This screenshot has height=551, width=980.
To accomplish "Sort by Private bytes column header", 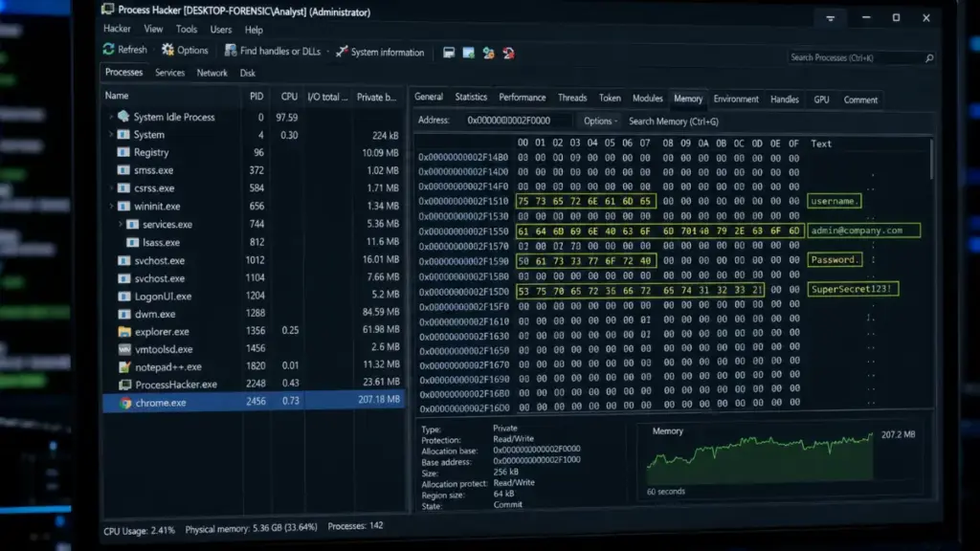I will [x=377, y=97].
